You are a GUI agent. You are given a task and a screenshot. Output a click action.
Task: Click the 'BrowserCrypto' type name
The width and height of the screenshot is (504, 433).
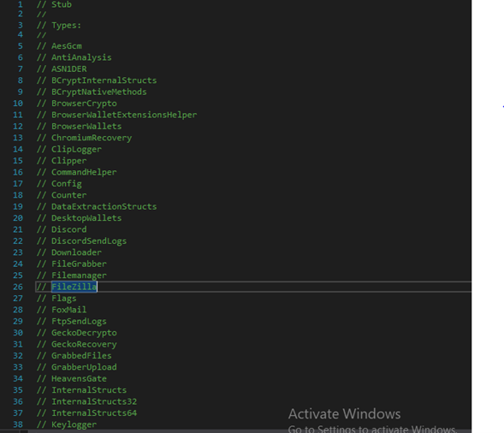tap(84, 104)
